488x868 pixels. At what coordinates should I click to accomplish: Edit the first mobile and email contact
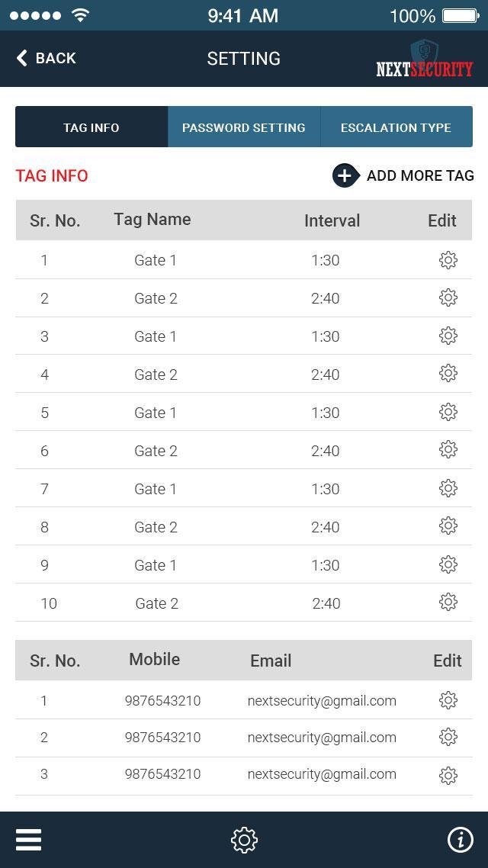tap(448, 700)
